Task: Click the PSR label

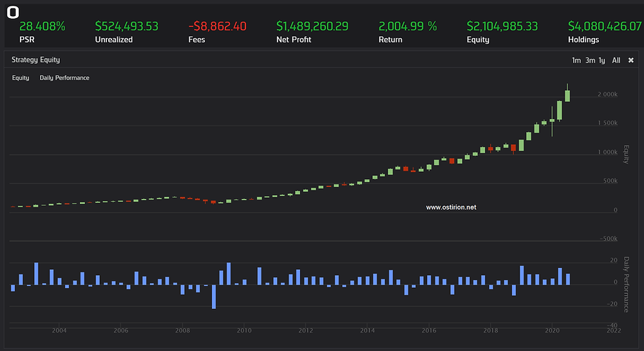Action: [26, 39]
